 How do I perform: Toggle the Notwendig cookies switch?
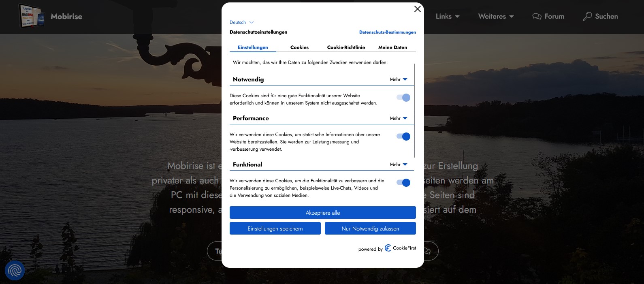[x=403, y=98]
